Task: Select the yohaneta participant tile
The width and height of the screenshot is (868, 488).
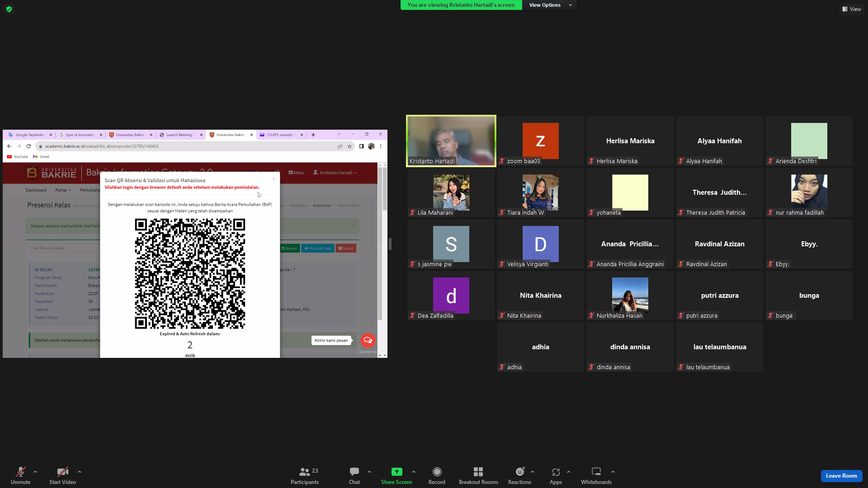Action: coord(630,192)
